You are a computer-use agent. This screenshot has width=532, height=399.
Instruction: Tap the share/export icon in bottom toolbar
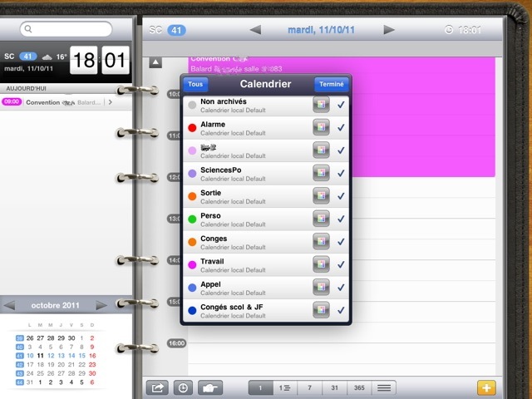click(157, 387)
